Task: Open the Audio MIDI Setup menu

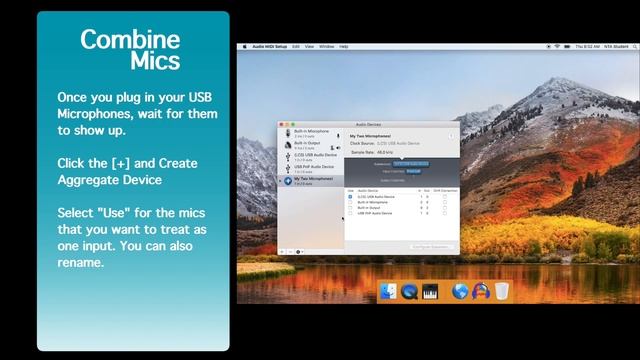Action: coord(269,47)
